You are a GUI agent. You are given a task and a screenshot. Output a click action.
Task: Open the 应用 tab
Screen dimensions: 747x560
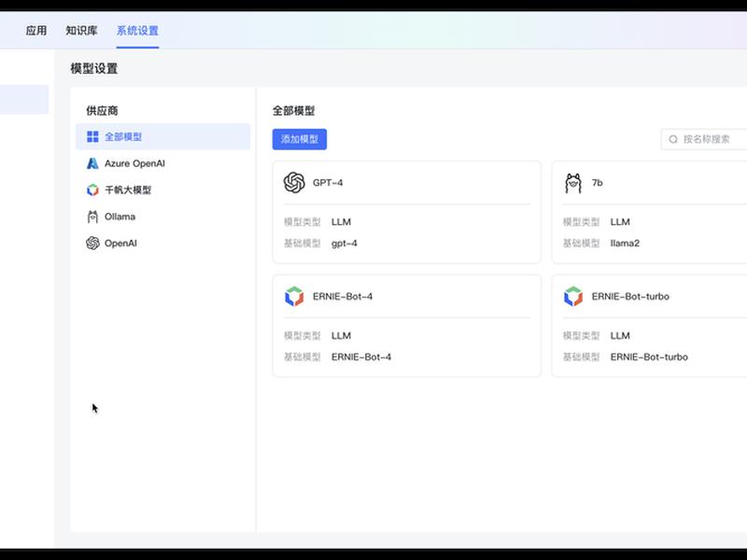[36, 31]
